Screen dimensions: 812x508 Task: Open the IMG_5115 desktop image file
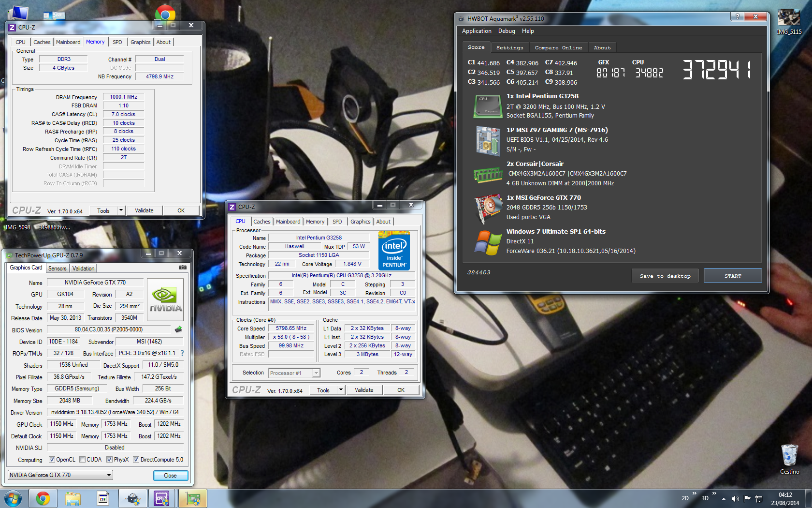[789, 22]
